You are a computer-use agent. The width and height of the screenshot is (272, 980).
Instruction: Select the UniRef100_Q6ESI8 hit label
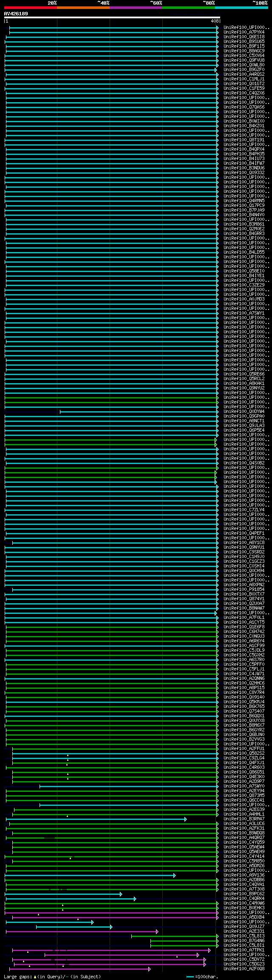tap(244, 37)
